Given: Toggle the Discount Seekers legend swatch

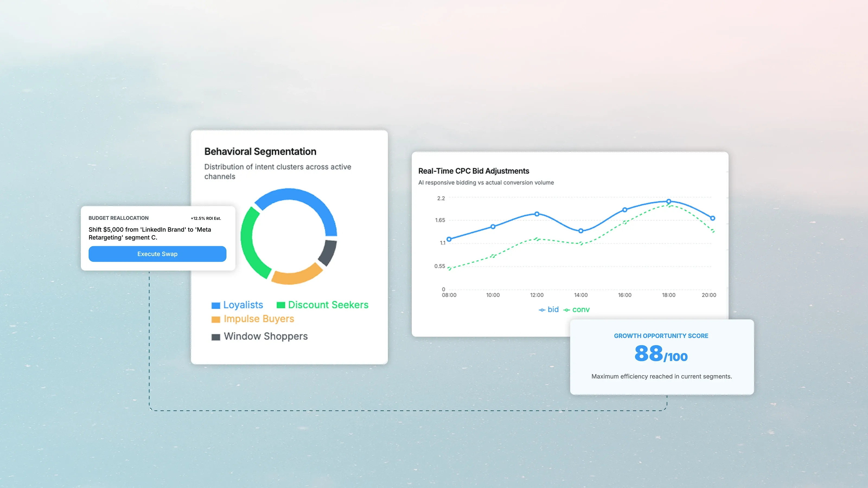Looking at the screenshot, I should 281,305.
